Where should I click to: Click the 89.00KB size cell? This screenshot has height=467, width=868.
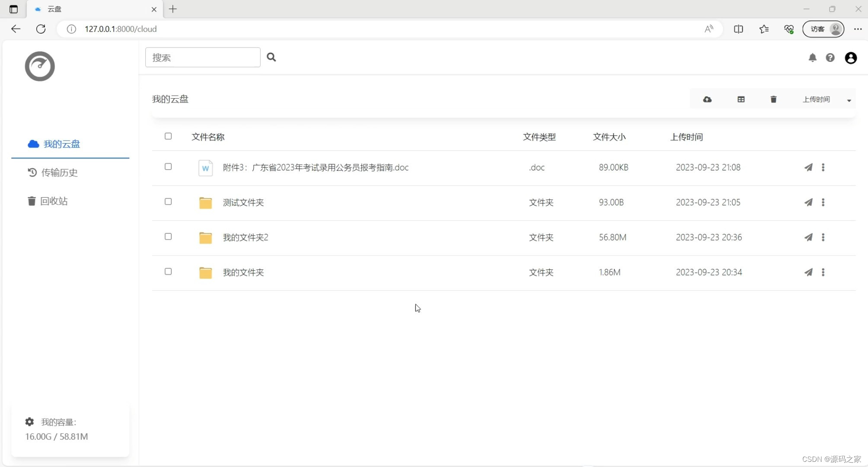point(613,167)
